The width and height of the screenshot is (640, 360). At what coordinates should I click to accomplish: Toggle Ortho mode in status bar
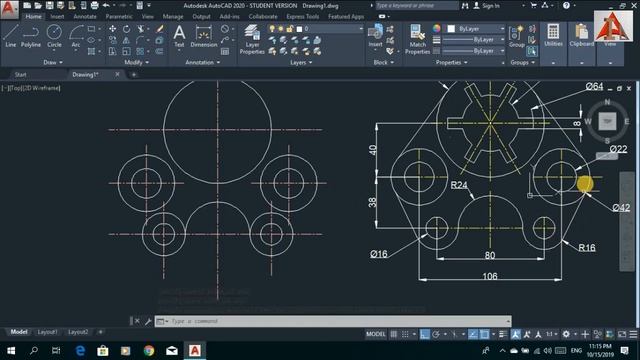coord(424,334)
